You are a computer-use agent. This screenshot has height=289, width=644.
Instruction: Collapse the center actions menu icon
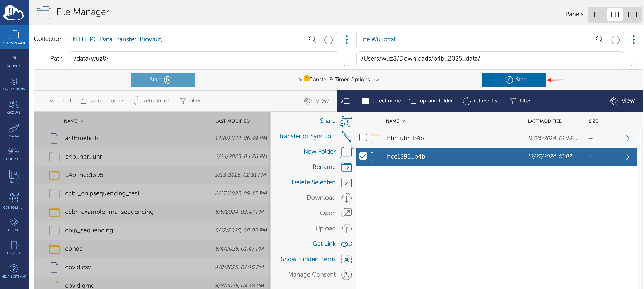345,101
